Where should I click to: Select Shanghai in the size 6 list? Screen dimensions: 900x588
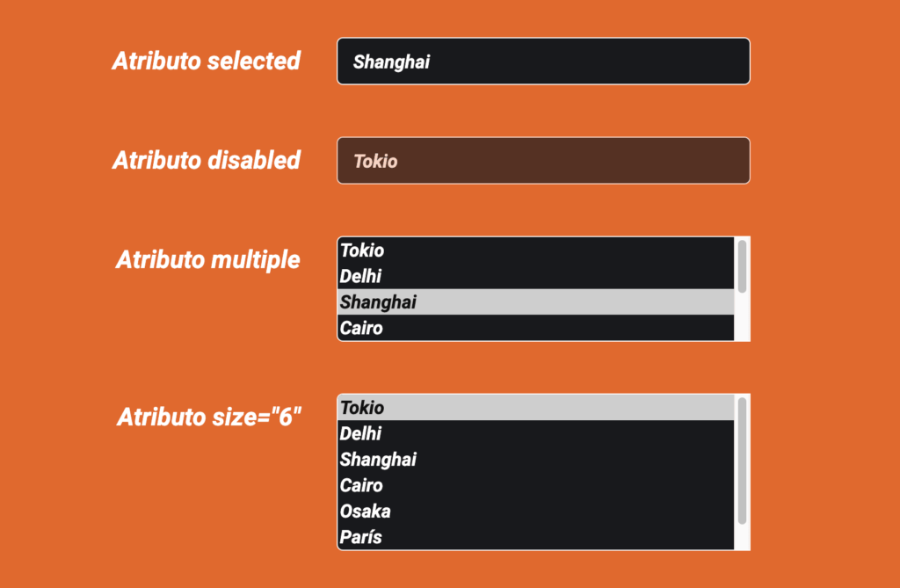pyautogui.click(x=535, y=460)
